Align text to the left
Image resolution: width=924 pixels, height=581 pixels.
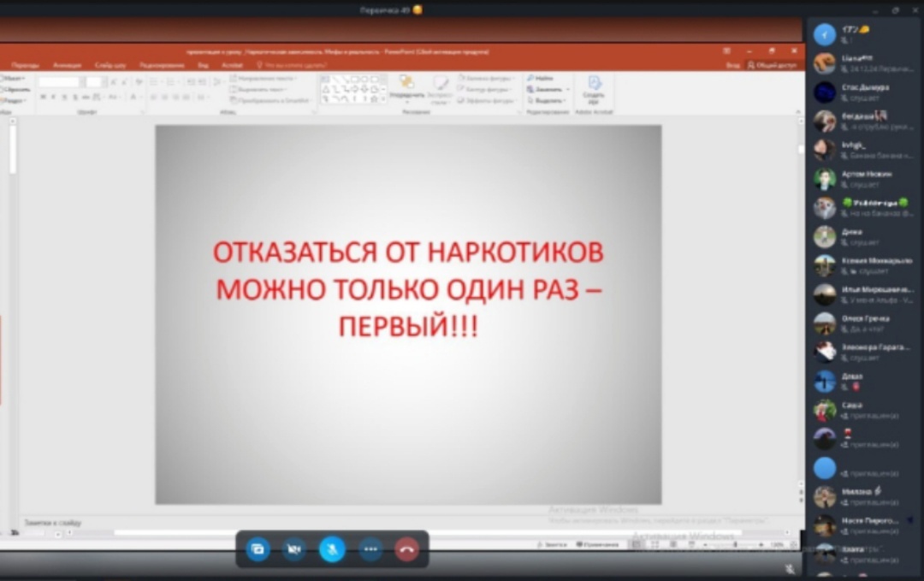pos(154,97)
